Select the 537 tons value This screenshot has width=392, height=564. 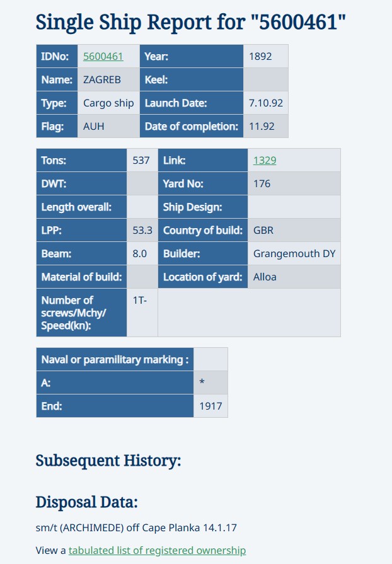[x=141, y=161]
